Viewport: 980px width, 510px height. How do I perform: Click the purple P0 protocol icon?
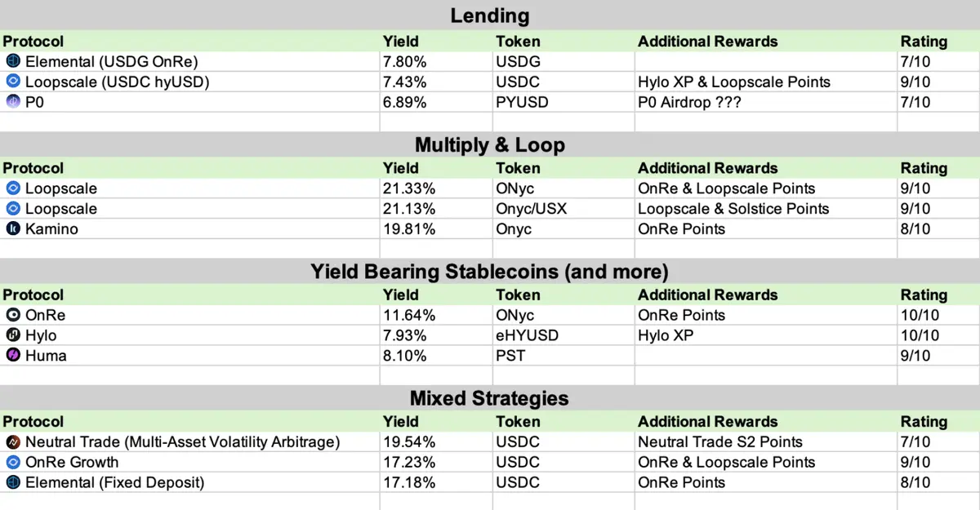(12, 102)
